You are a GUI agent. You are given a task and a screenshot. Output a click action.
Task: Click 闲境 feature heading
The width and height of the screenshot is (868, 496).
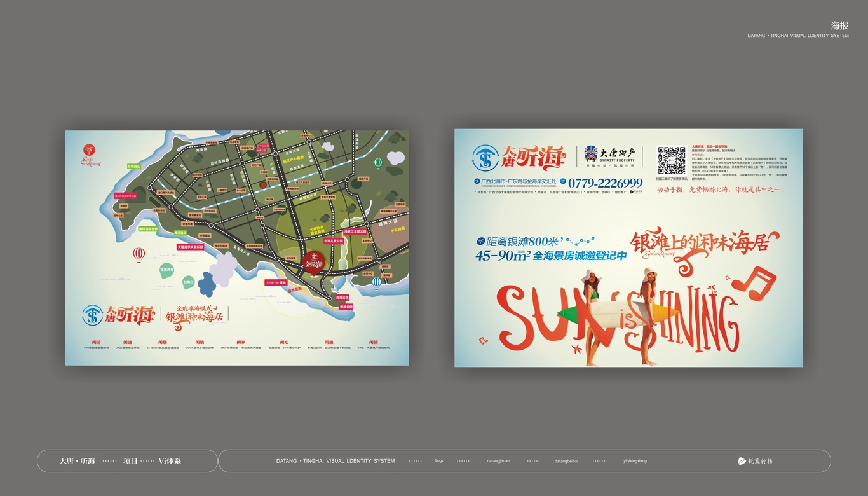(x=200, y=342)
